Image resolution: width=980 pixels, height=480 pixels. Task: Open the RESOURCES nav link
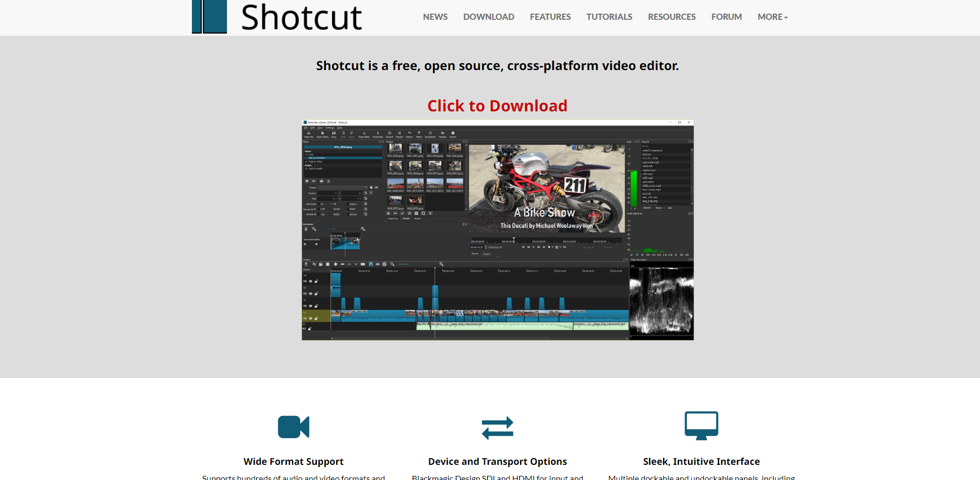(x=671, y=17)
